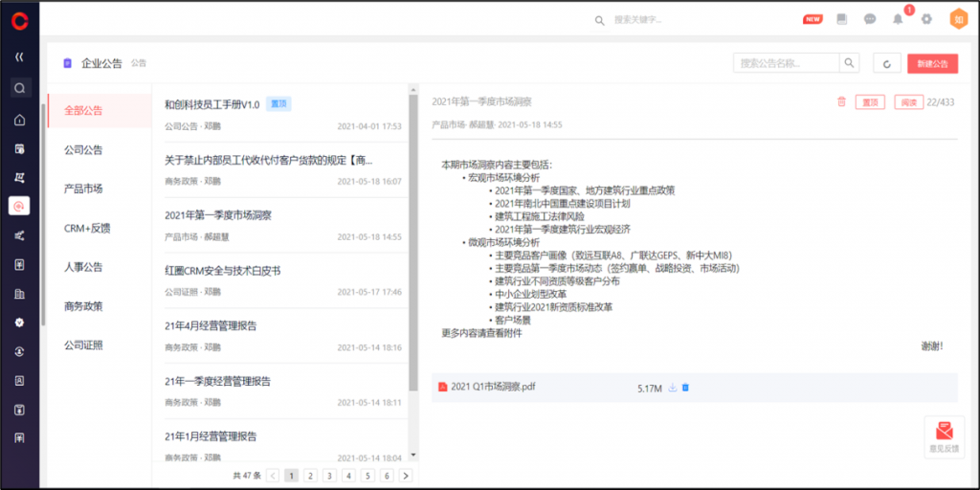The height and width of the screenshot is (490, 980).
Task: Open the chat messages bubble icon
Action: point(870,18)
